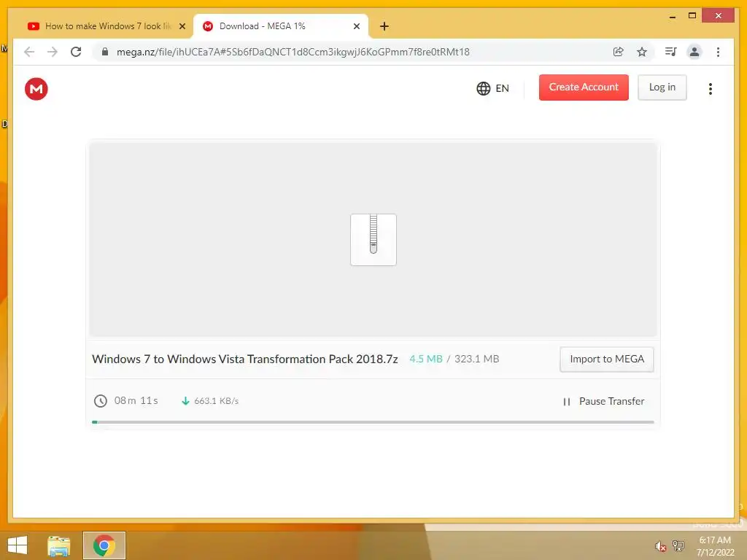747x560 pixels.
Task: Click Import to MEGA button
Action: (x=606, y=359)
